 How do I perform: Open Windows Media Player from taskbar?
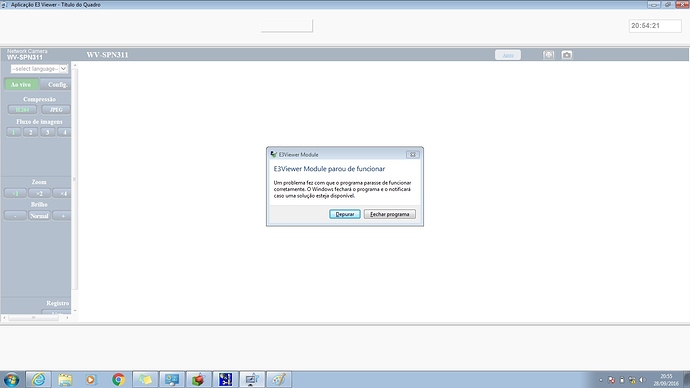click(91, 379)
